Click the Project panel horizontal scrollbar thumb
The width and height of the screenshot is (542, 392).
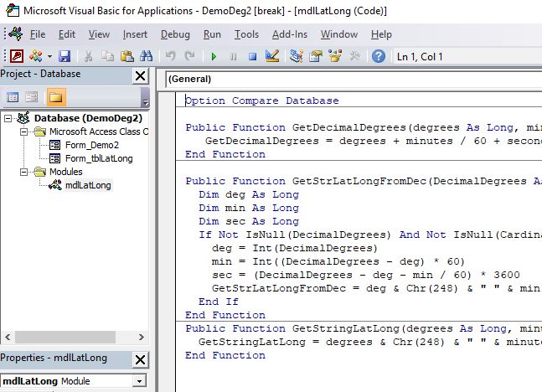click(x=65, y=337)
